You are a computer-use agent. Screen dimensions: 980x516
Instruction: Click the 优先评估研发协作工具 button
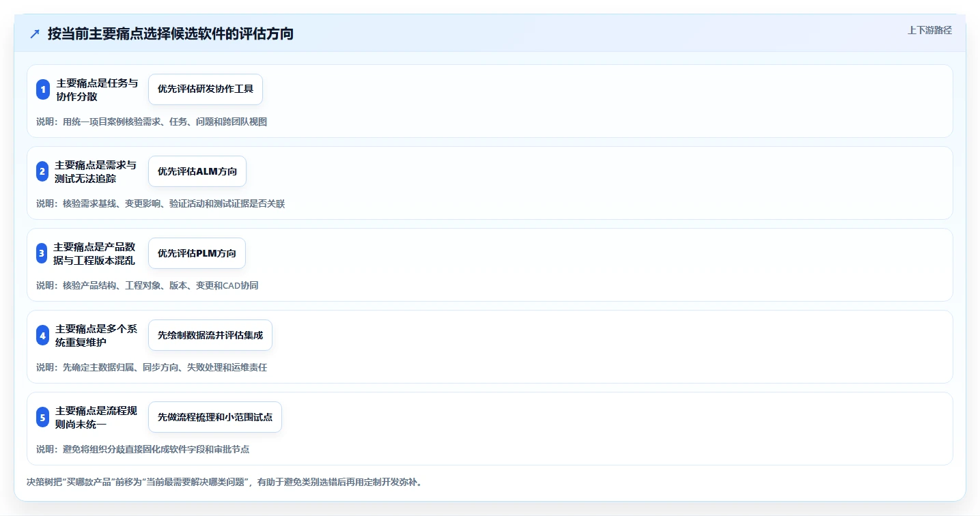206,89
